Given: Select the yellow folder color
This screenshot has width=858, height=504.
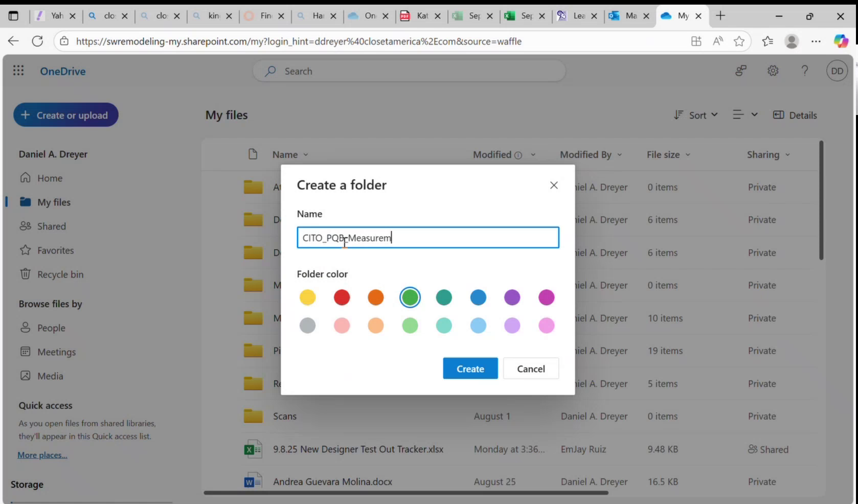Looking at the screenshot, I should (307, 297).
